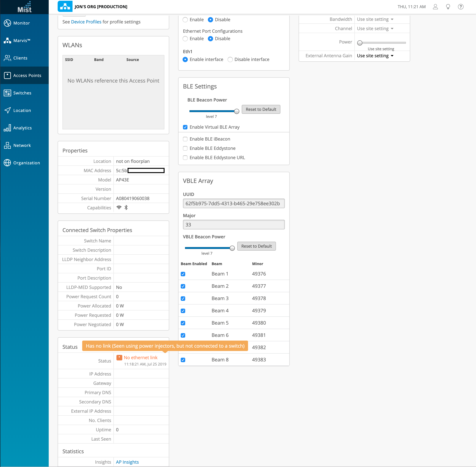Click the Mist logo in sidebar
Screen dimensions: 476x467
pos(25,7)
